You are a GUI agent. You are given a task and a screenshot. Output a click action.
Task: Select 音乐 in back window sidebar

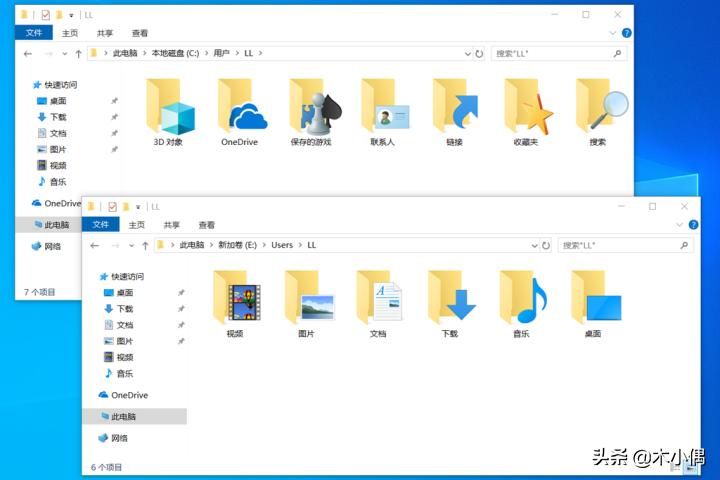[52, 182]
